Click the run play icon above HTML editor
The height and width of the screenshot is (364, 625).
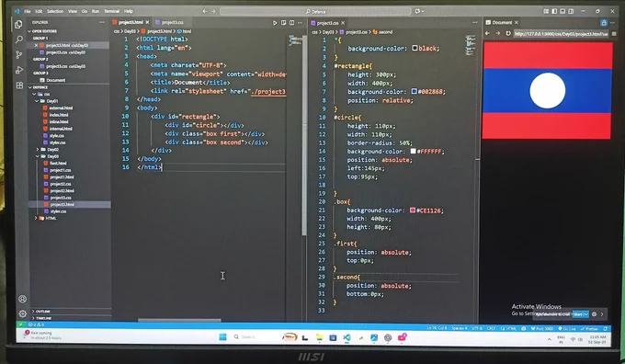point(275,23)
